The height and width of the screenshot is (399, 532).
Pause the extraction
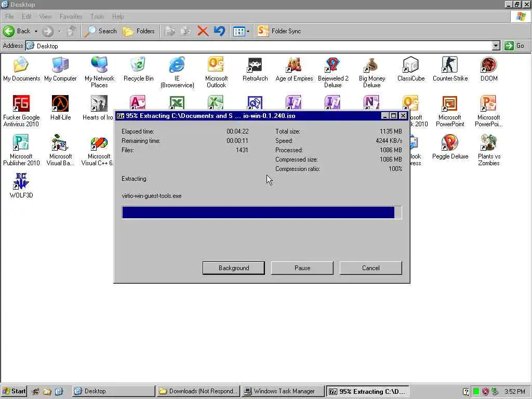tap(302, 268)
